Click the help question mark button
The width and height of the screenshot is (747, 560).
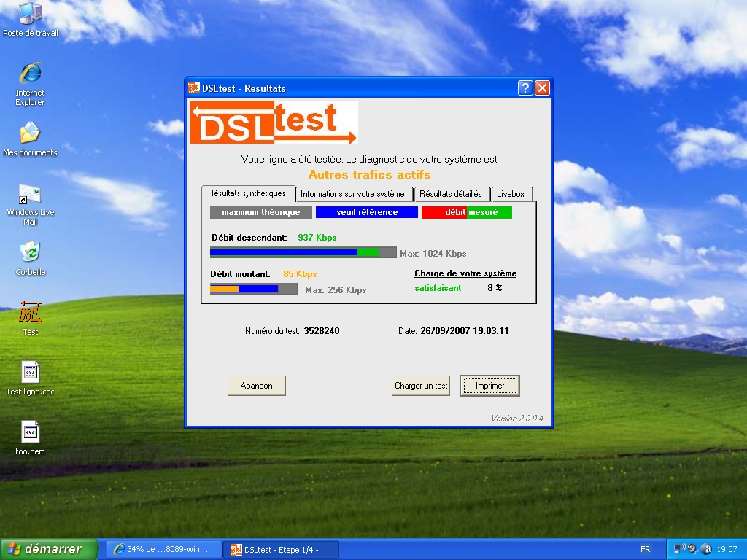click(525, 88)
